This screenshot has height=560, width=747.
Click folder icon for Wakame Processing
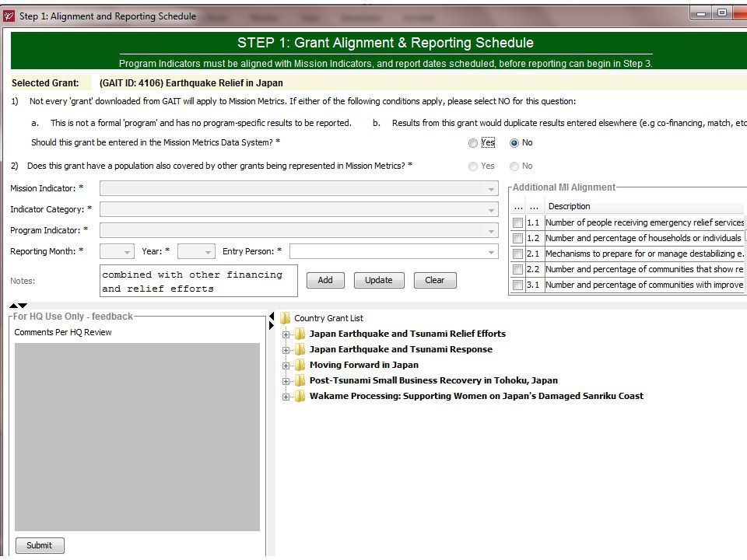(x=300, y=396)
